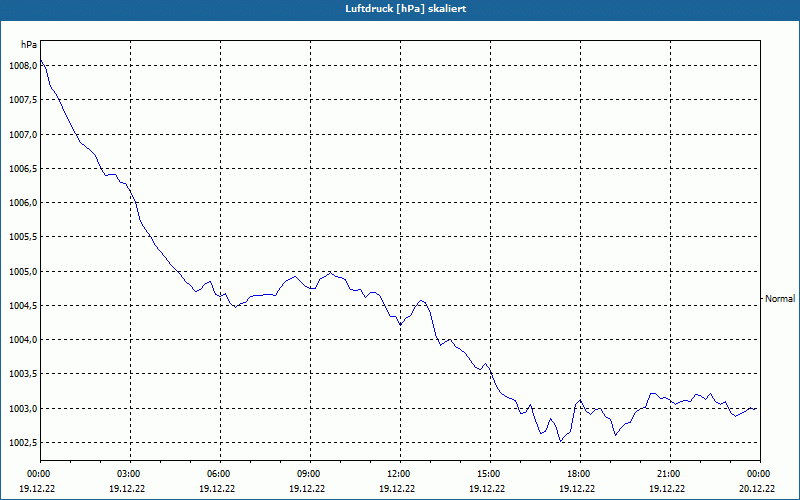Screen dimensions: 800x500
Task: Click the 15:00 time label
Action: pyautogui.click(x=490, y=474)
